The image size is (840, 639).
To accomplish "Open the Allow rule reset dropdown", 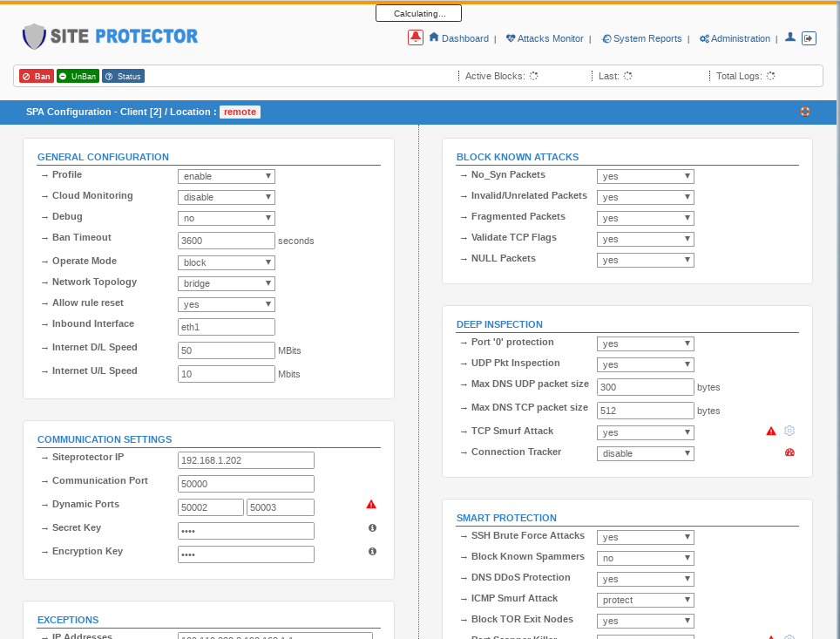I will [226, 304].
